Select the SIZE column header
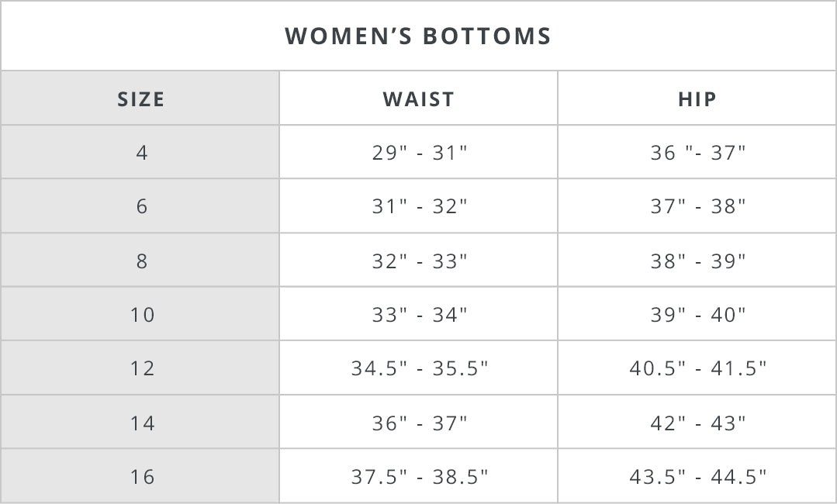Screen dimensions: 837x504 [x=140, y=99]
